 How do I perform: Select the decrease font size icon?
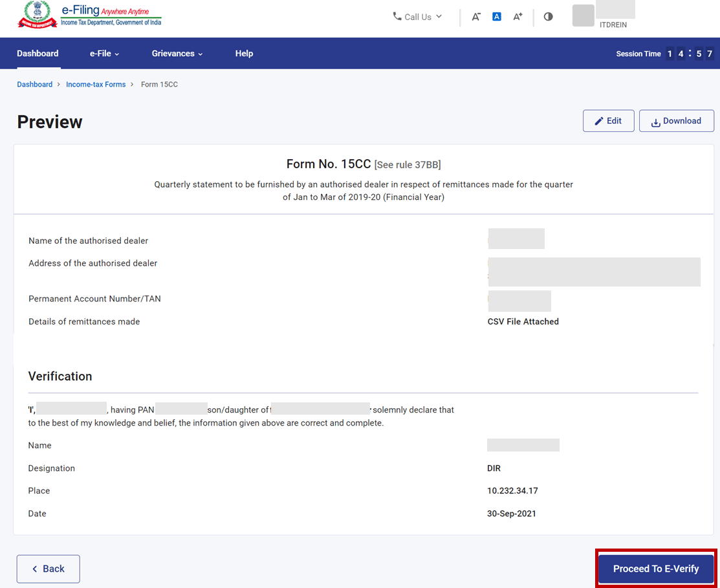tap(476, 16)
